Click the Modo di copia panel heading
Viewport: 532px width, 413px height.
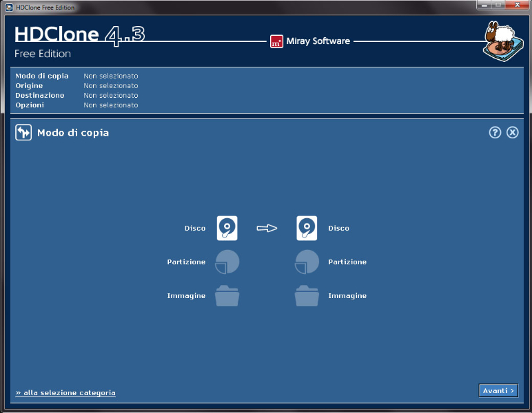pos(73,132)
